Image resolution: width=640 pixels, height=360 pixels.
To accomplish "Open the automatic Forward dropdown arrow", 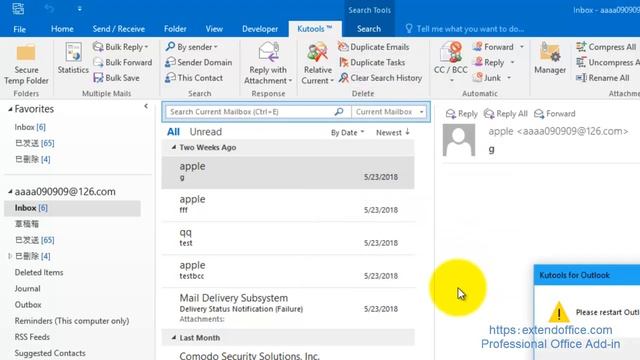I will (x=522, y=47).
